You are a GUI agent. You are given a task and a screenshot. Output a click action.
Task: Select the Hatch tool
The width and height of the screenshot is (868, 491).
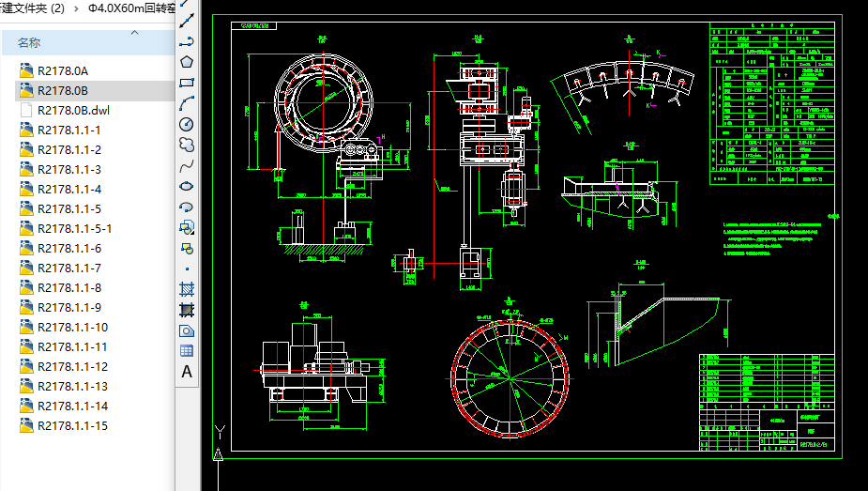click(x=187, y=289)
